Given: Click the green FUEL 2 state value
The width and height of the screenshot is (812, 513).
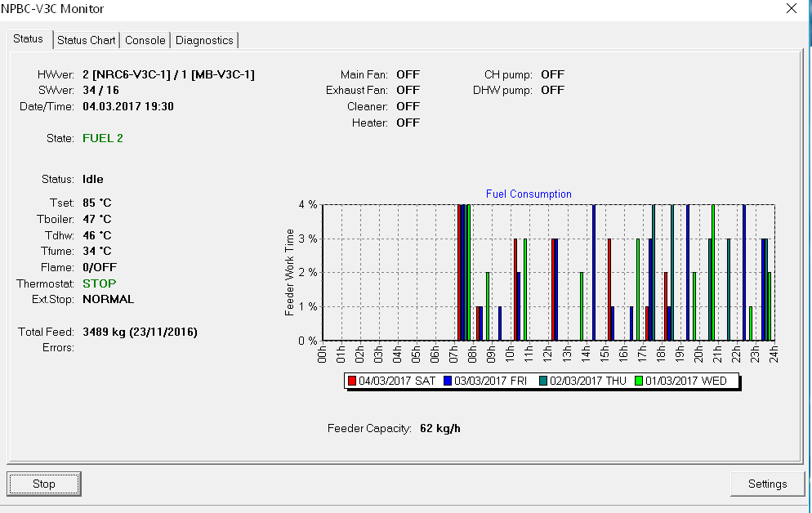Looking at the screenshot, I should coord(103,138).
